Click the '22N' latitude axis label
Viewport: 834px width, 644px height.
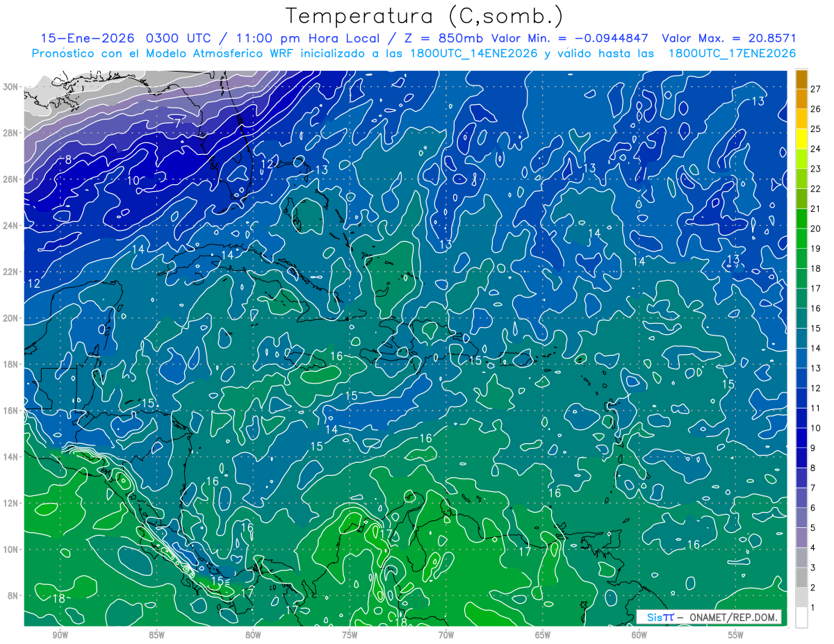click(x=10, y=272)
